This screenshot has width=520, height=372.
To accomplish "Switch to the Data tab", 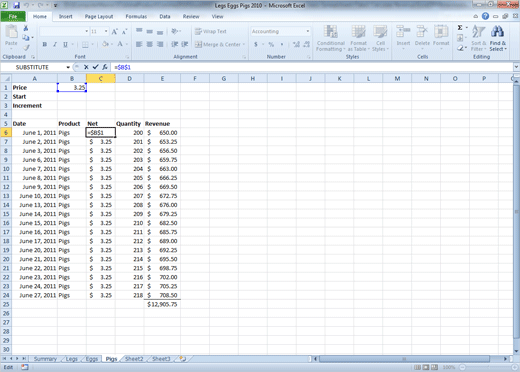I will (x=165, y=16).
